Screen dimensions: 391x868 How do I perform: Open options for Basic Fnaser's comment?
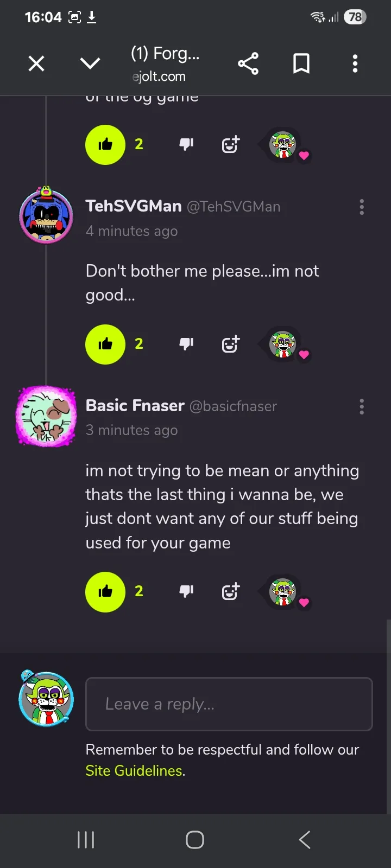pyautogui.click(x=362, y=406)
